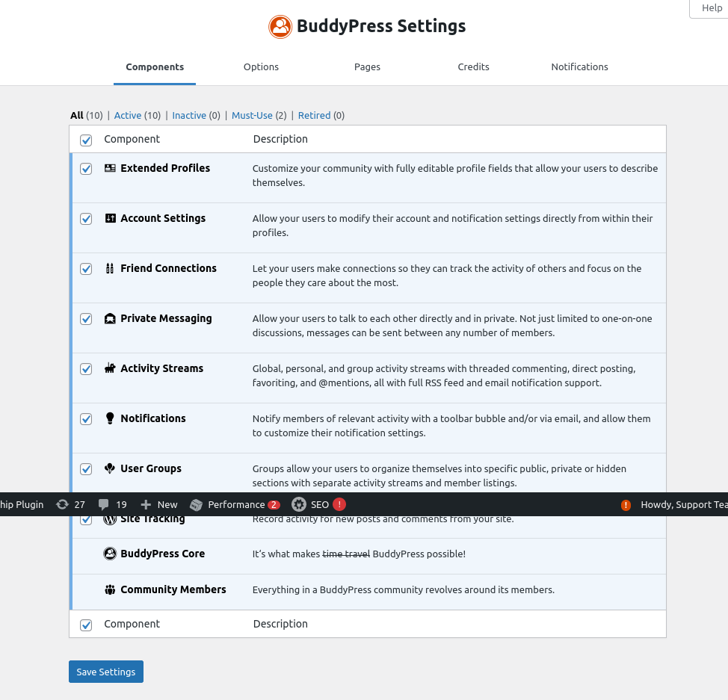Switch to the Options tab
Screen dimensions: 728x700
point(261,66)
